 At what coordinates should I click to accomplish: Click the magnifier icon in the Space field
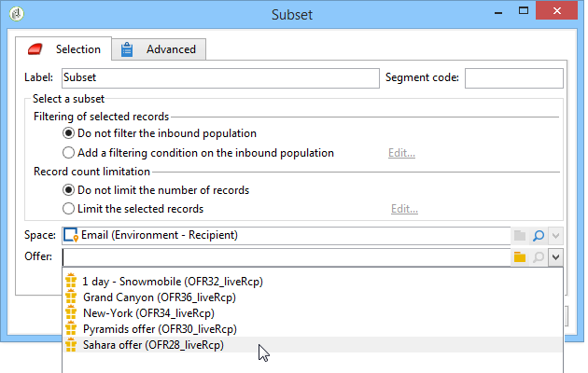538,236
